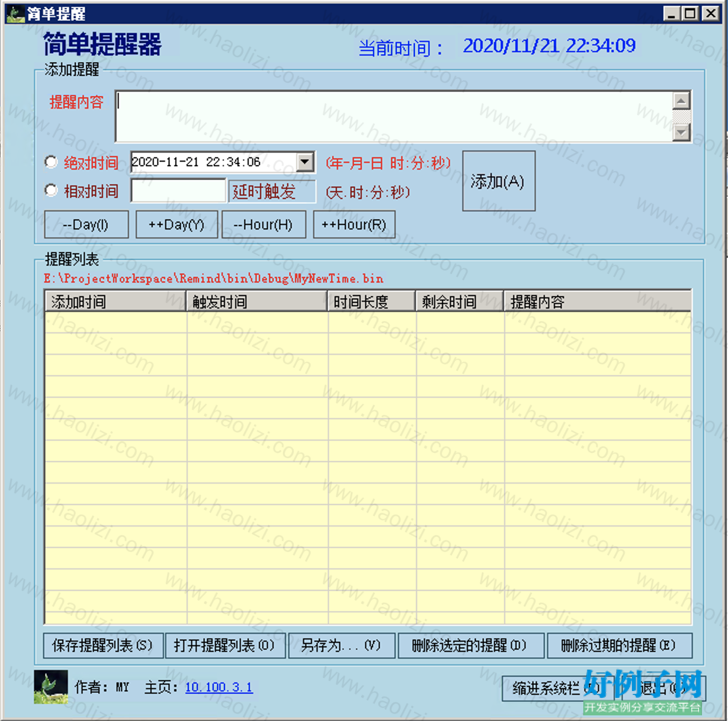Click scroll up arrow of reminder content box

(x=682, y=101)
